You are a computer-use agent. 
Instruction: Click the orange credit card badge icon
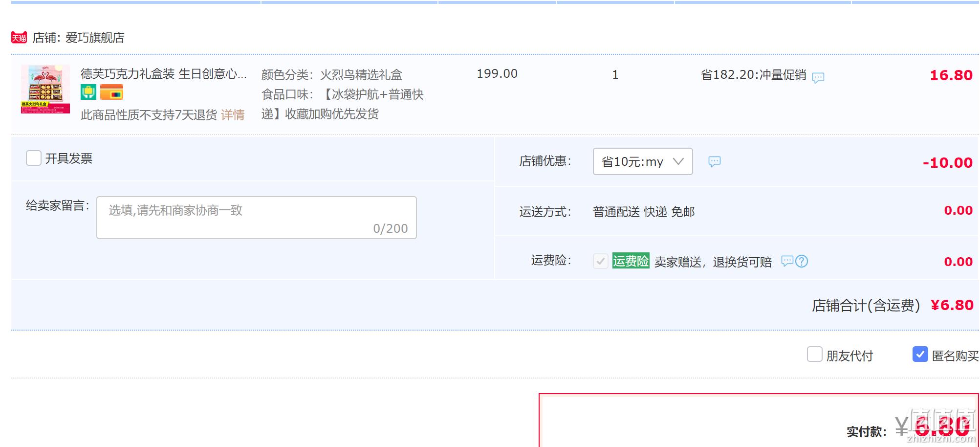[x=111, y=92]
